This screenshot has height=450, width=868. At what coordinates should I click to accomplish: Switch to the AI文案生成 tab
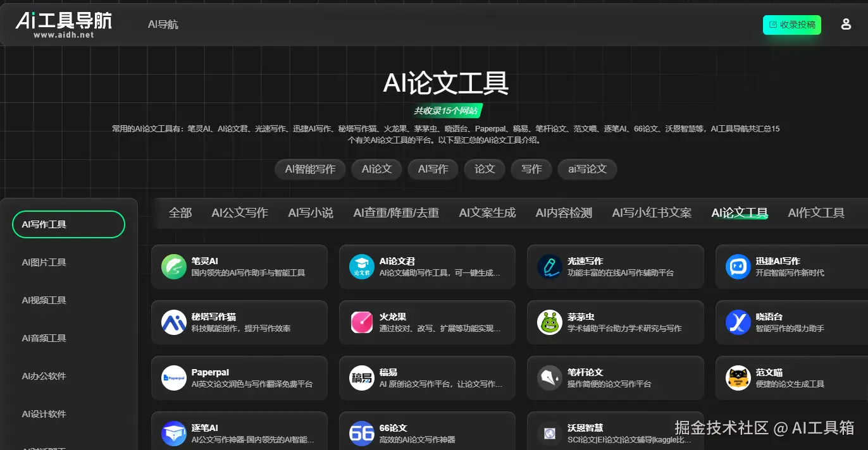(x=487, y=213)
